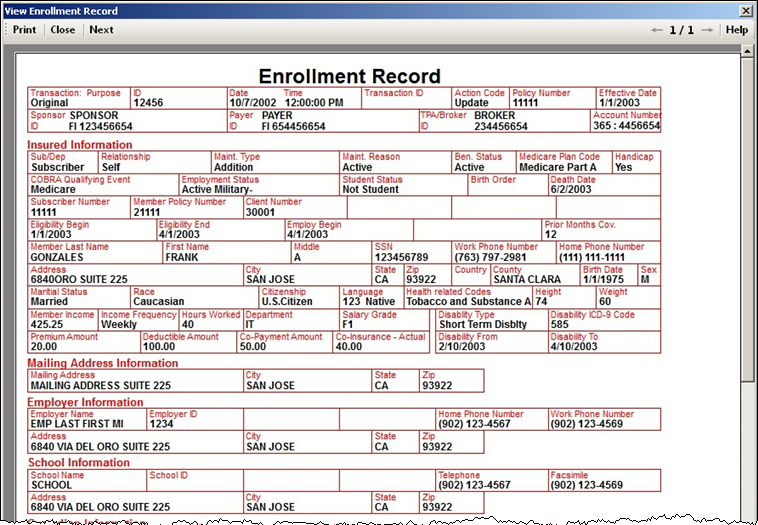Click the Print toolbar button
The height and width of the screenshot is (525, 758).
pos(24,29)
